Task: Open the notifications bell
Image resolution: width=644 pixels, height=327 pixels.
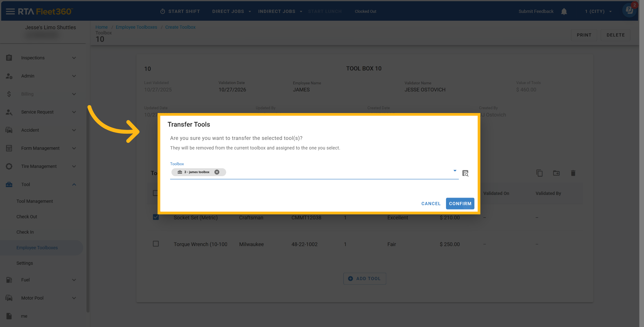Action: click(x=564, y=12)
